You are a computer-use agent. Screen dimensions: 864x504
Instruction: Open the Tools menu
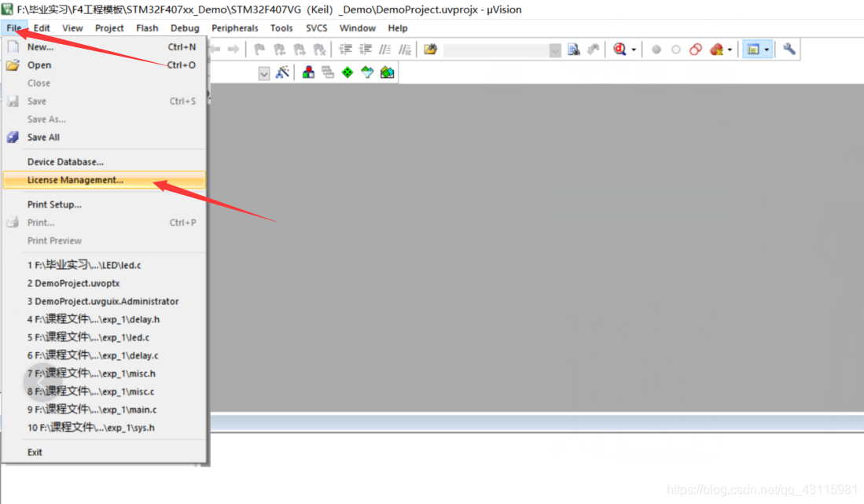pyautogui.click(x=281, y=28)
